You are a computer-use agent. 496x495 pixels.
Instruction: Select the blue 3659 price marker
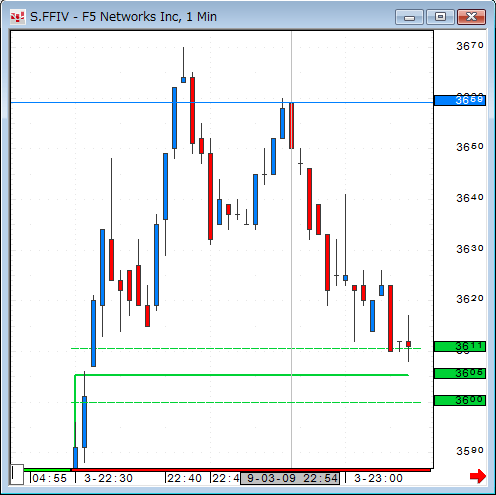[x=460, y=100]
